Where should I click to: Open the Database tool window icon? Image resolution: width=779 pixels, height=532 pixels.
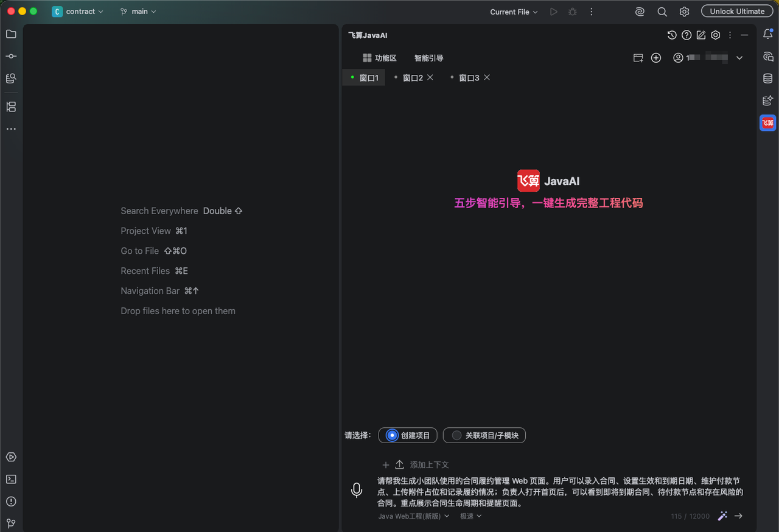pos(768,79)
